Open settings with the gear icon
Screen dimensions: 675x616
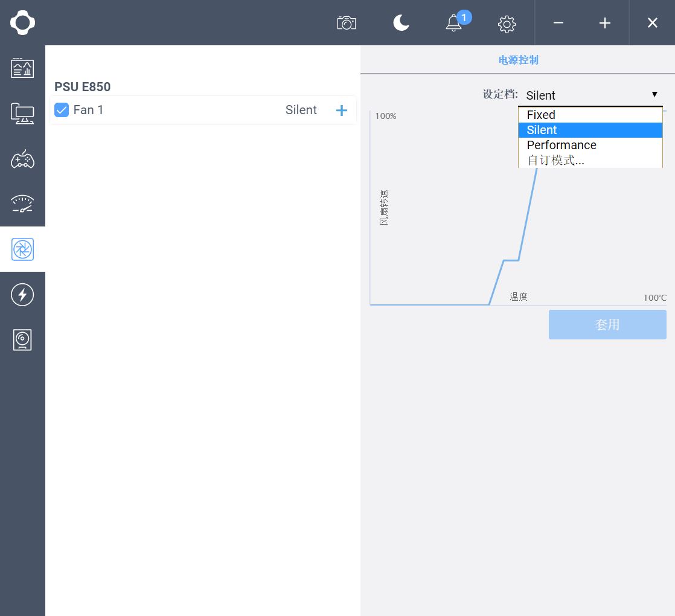coord(507,24)
